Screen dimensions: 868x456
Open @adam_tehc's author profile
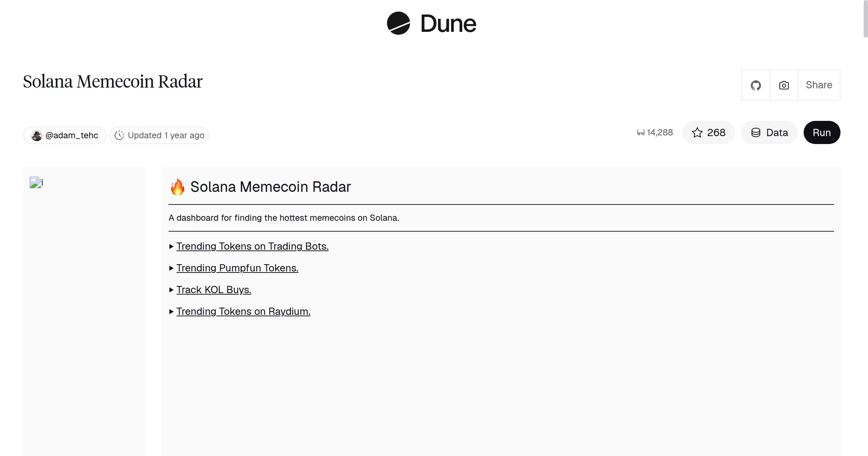pyautogui.click(x=71, y=135)
